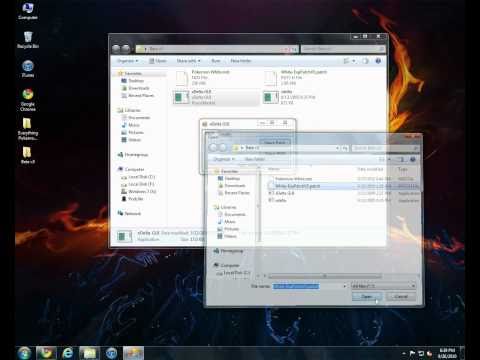Open the Open dialog's Organize menu
The height and width of the screenshot is (360, 480).
224,159
